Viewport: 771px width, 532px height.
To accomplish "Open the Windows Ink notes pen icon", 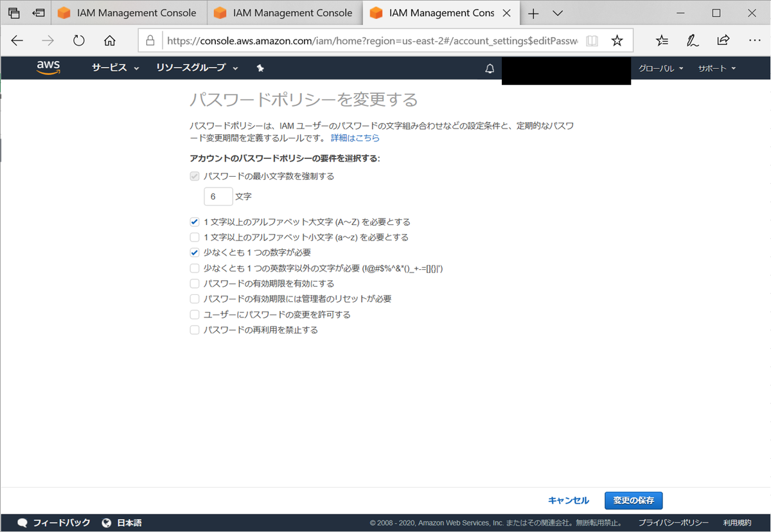I will pos(692,39).
